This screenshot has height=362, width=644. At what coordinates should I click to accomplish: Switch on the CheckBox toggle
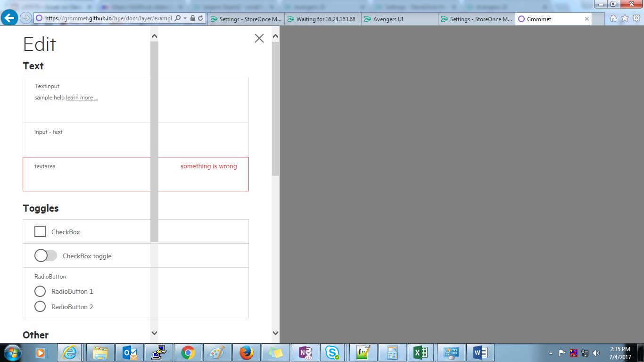pos(46,255)
